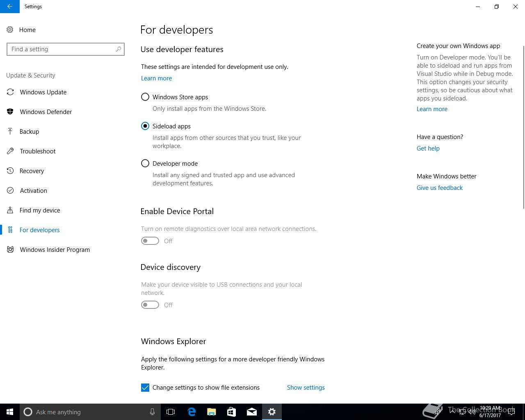Click the Troubleshoot wrench icon
Screen dimensions: 525x420
click(10, 151)
